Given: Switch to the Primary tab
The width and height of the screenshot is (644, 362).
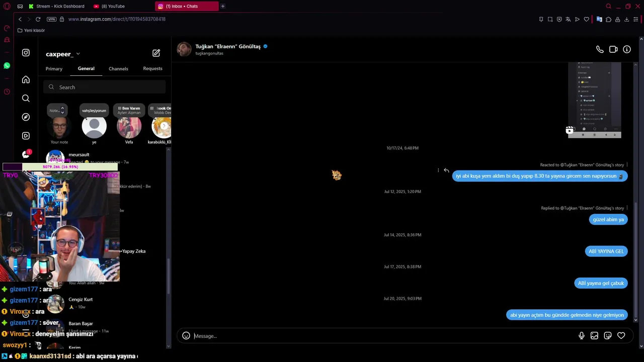Looking at the screenshot, I should click(54, 69).
